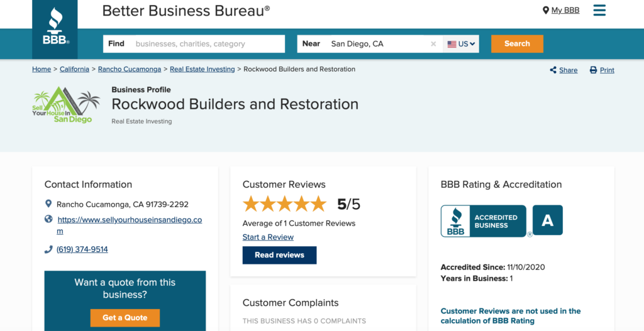
Task: Click Customer Reviews are not used link
Action: tap(511, 316)
